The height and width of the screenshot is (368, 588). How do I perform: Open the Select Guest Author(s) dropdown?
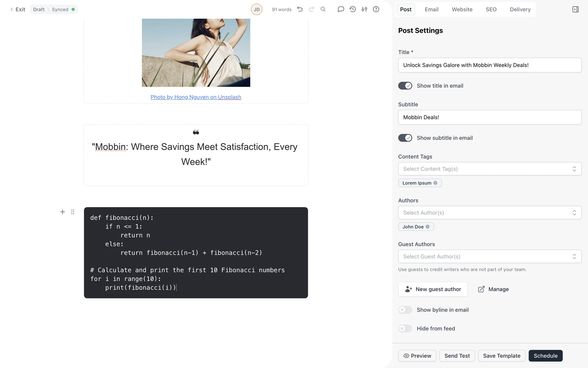pyautogui.click(x=489, y=257)
